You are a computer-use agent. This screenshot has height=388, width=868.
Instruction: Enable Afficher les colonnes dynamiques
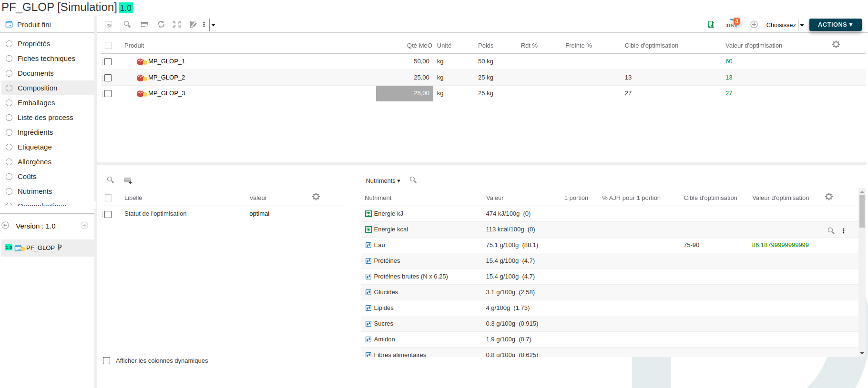coord(107,360)
